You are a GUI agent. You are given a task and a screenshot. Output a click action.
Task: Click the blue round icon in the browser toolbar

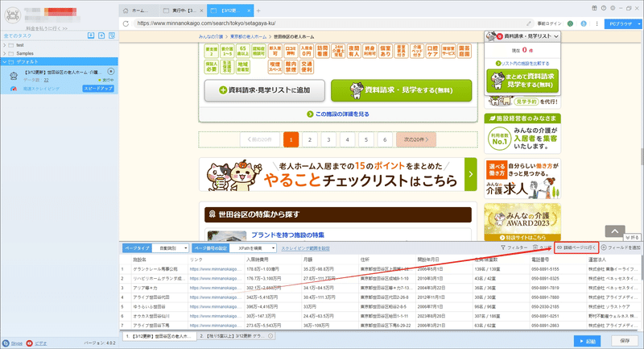pyautogui.click(x=584, y=23)
